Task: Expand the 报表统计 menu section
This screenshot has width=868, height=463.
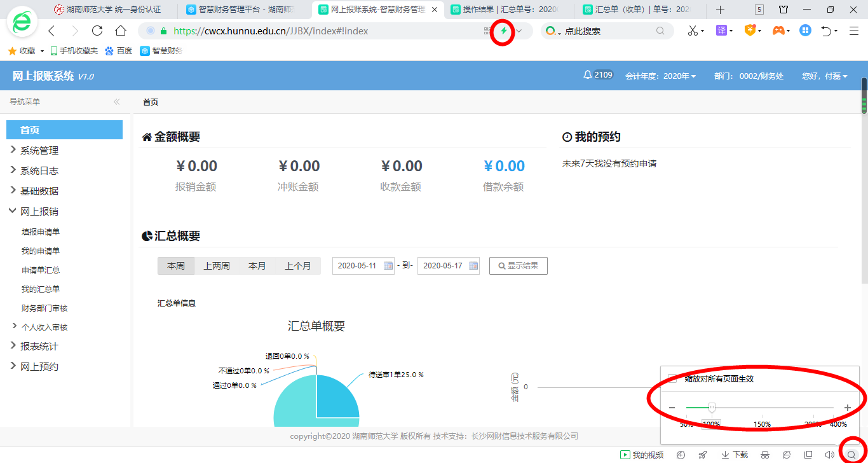Action: tap(39, 346)
